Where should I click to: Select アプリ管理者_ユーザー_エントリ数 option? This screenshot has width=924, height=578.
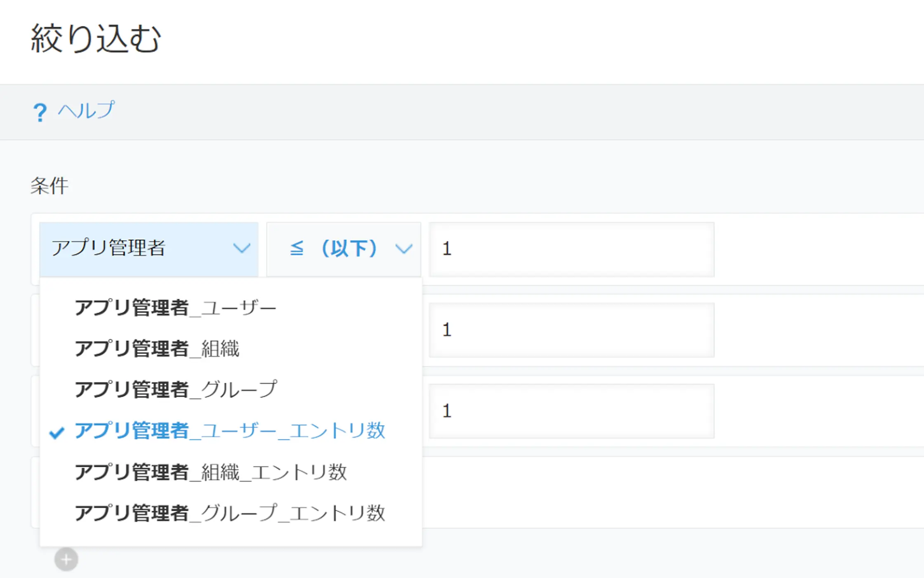(x=230, y=431)
